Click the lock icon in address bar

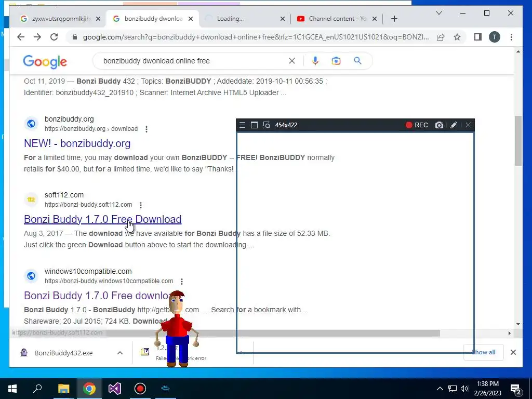(x=75, y=37)
